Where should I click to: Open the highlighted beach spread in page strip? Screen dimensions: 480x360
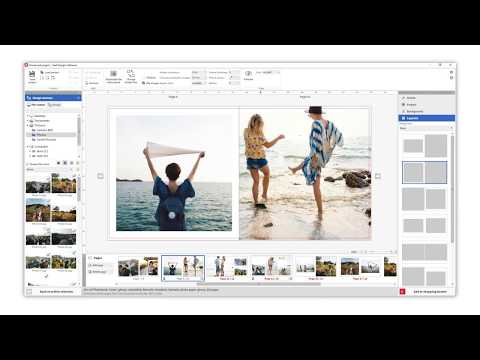[183, 268]
